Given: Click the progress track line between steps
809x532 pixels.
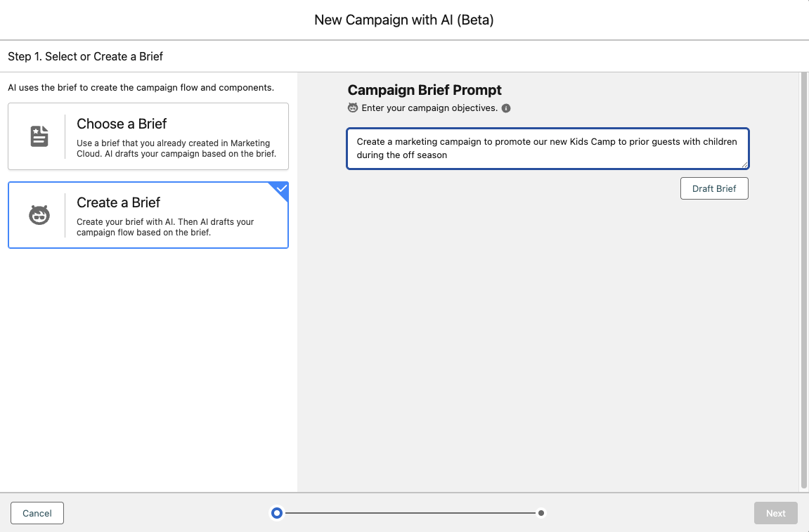Looking at the screenshot, I should pyautogui.click(x=409, y=513).
